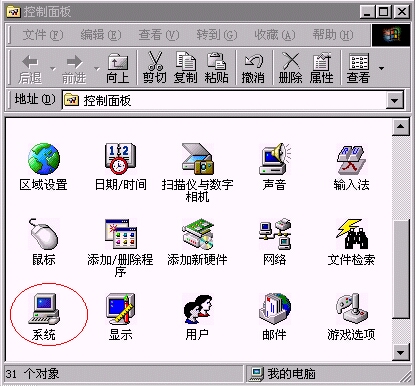This screenshot has height=386, width=415.
Task: Open the 声音 speaker icon
Action: click(x=274, y=159)
